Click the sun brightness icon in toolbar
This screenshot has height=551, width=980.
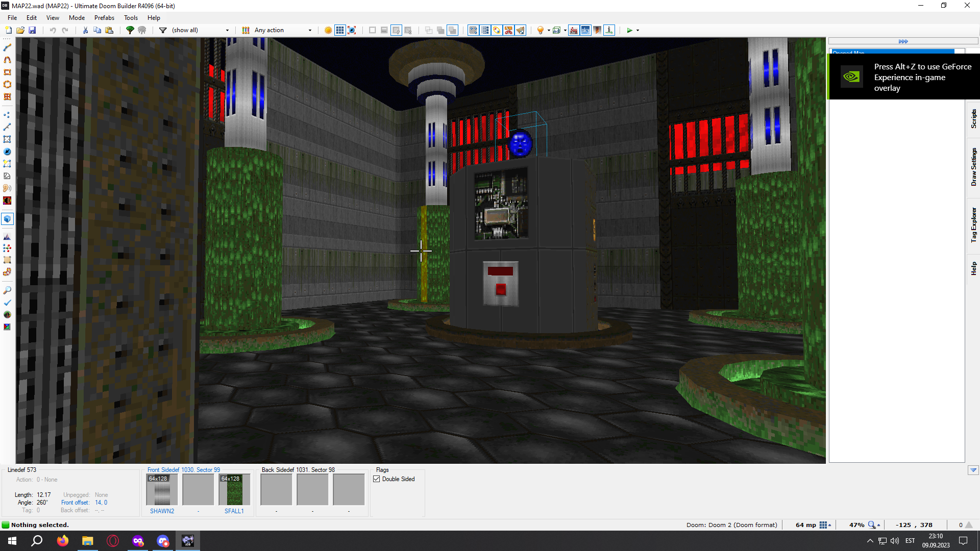(328, 30)
